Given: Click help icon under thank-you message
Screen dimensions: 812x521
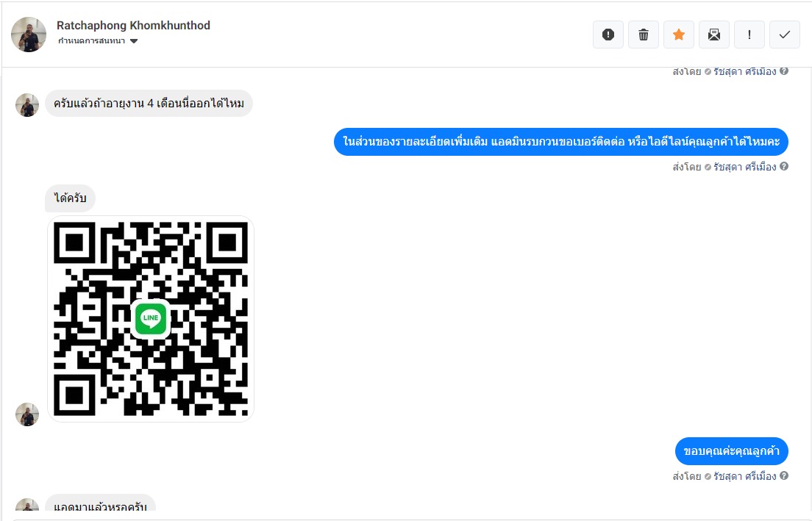Looking at the screenshot, I should click(784, 475).
